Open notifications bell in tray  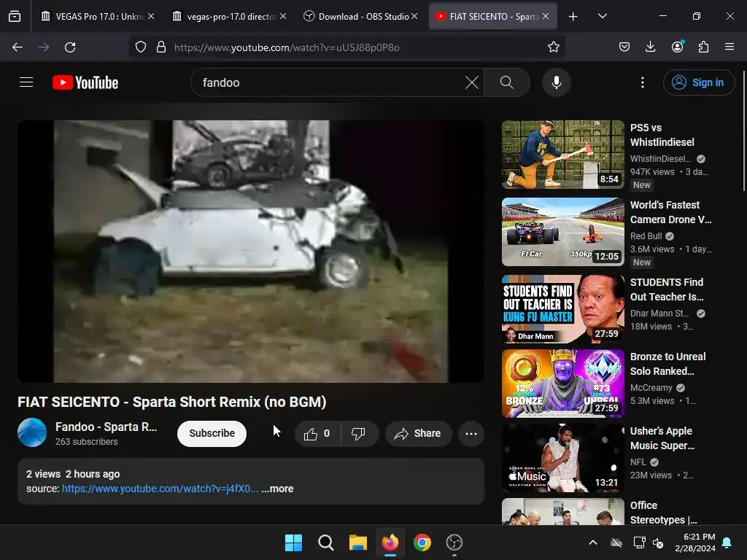click(727, 542)
